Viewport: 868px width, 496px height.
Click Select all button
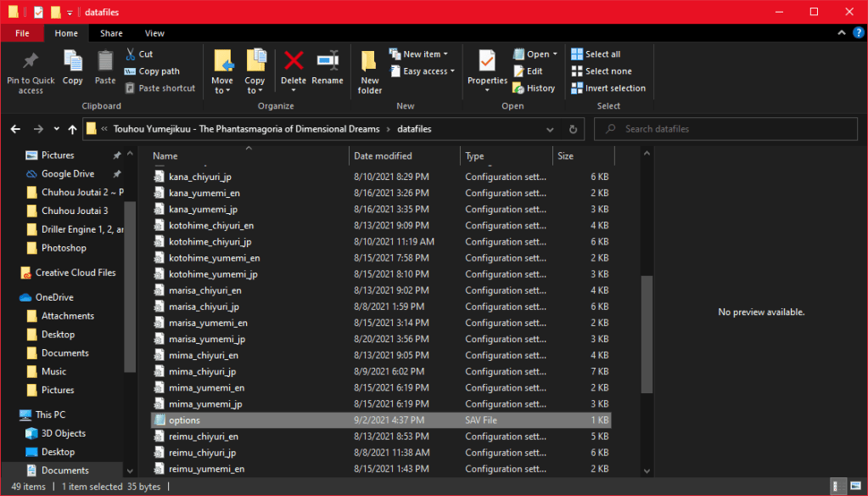pyautogui.click(x=596, y=54)
